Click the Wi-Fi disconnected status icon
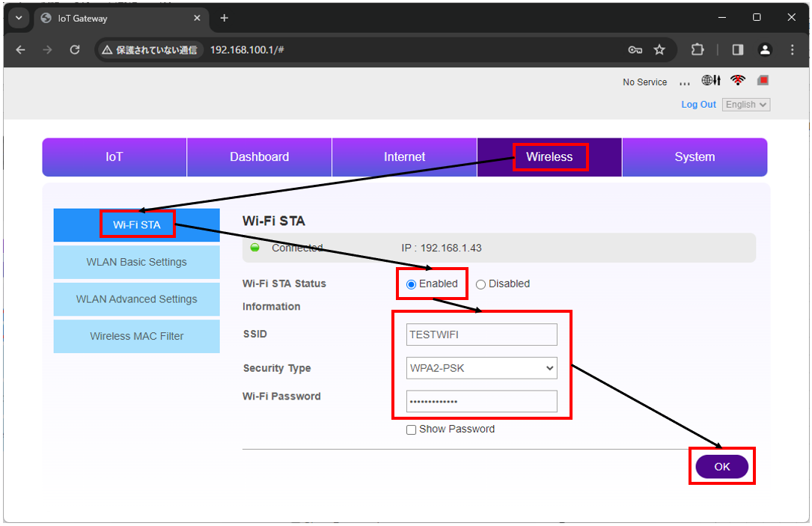The width and height of the screenshot is (812, 526). click(739, 81)
